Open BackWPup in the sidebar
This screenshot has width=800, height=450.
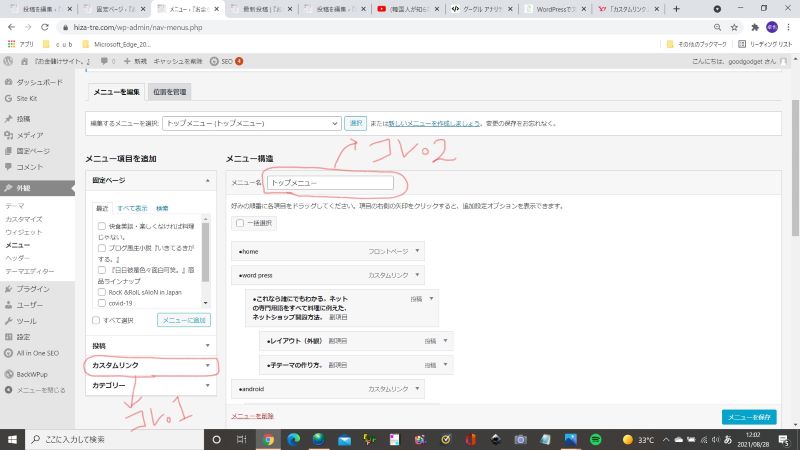point(26,374)
